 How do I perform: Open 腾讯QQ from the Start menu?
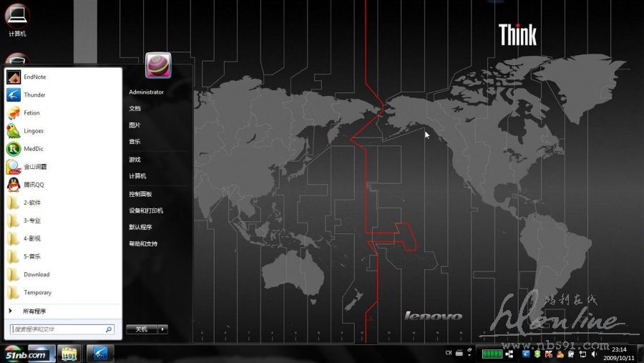coord(63,185)
